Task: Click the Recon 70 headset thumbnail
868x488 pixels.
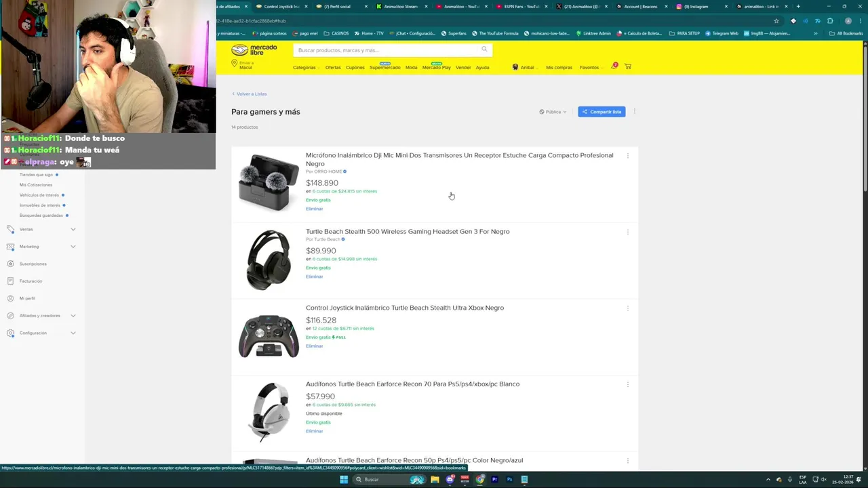Action: (269, 411)
